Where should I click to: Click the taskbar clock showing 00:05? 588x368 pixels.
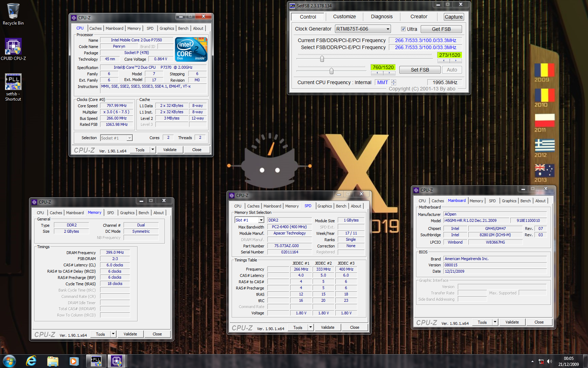click(569, 361)
